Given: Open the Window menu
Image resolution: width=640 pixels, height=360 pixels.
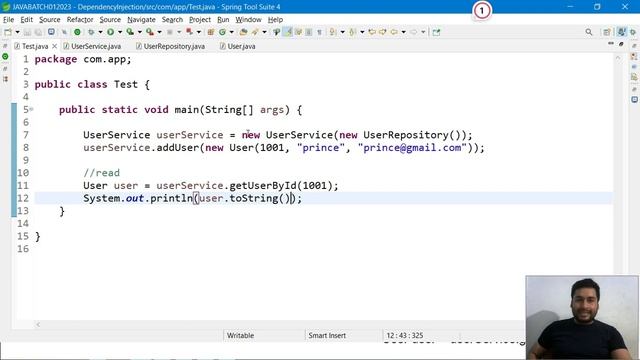Looking at the screenshot, I should [248, 19].
